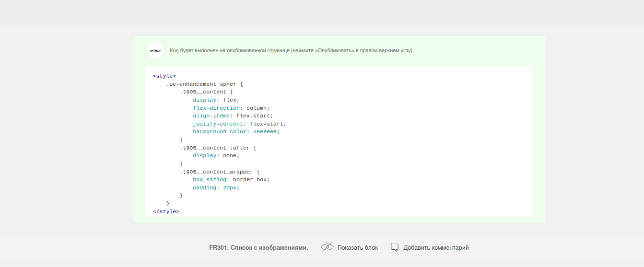644x267 pixels.
Task: Click the "display: none;" code line
Action: click(216, 155)
